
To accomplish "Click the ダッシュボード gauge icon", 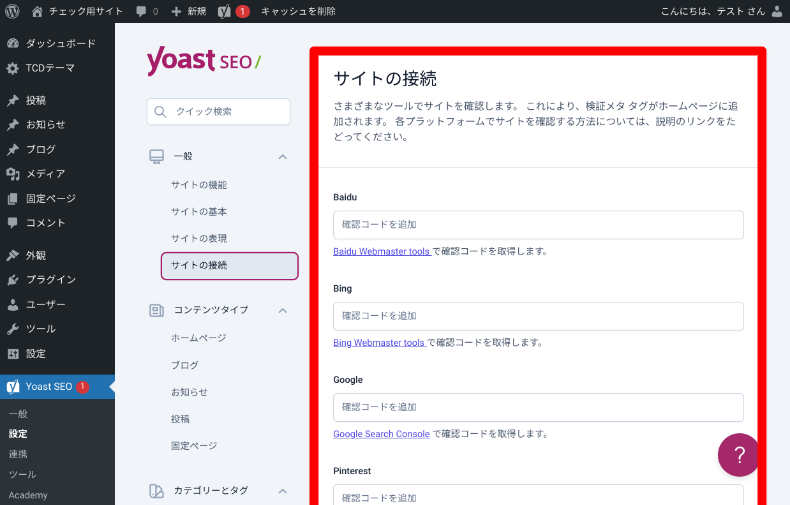I will [x=13, y=43].
